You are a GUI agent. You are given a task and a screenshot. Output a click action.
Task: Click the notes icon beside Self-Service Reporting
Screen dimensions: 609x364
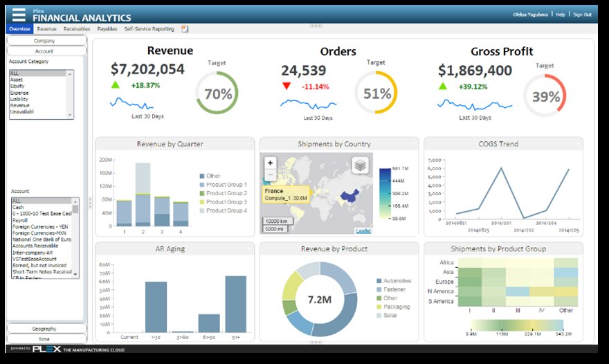click(185, 29)
